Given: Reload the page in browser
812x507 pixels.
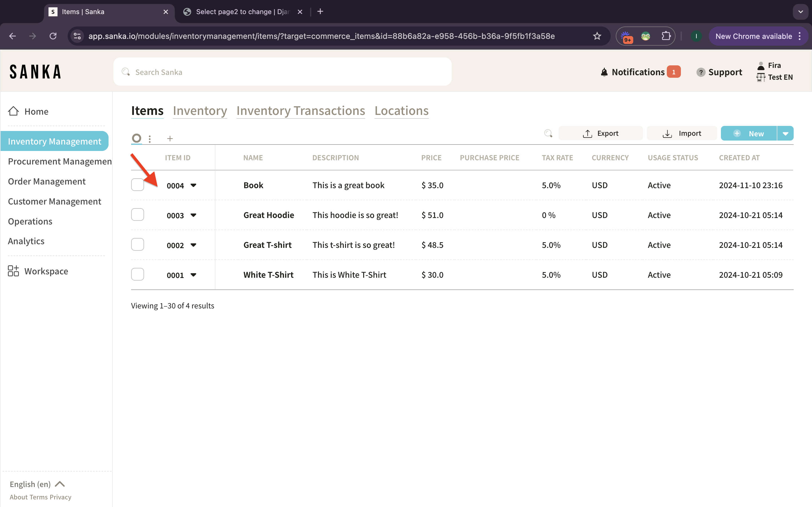Looking at the screenshot, I should pyautogui.click(x=53, y=36).
